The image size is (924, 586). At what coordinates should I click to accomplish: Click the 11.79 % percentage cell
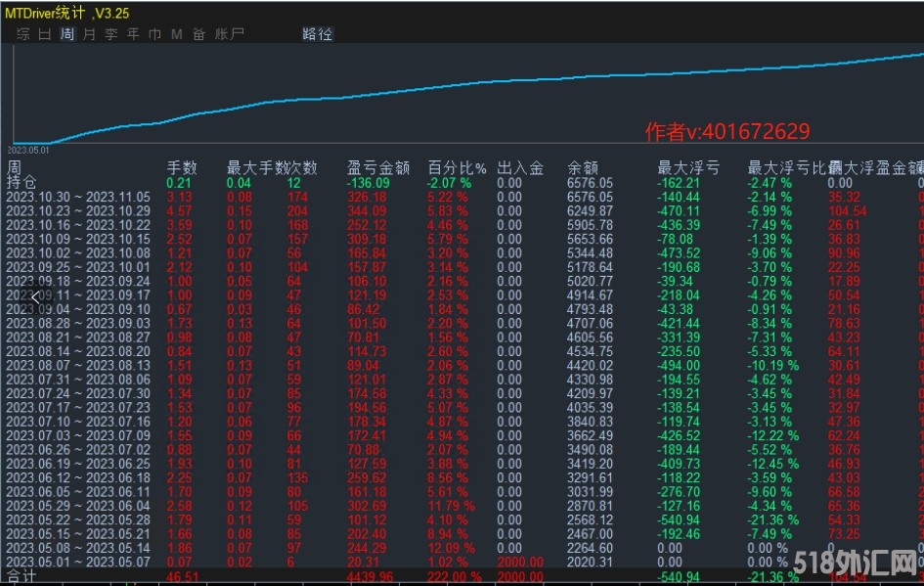452,506
